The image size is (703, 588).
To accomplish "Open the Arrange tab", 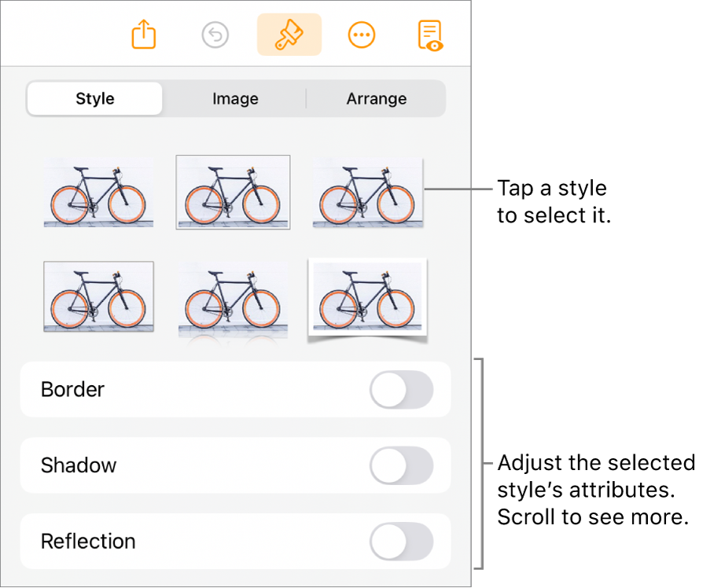I will [x=376, y=99].
